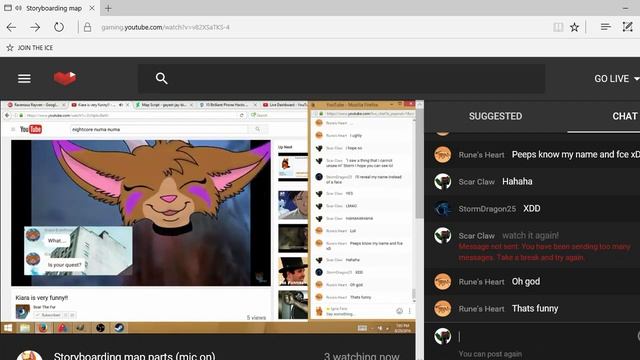Click StormDragon25 avatar in chat

(442, 209)
